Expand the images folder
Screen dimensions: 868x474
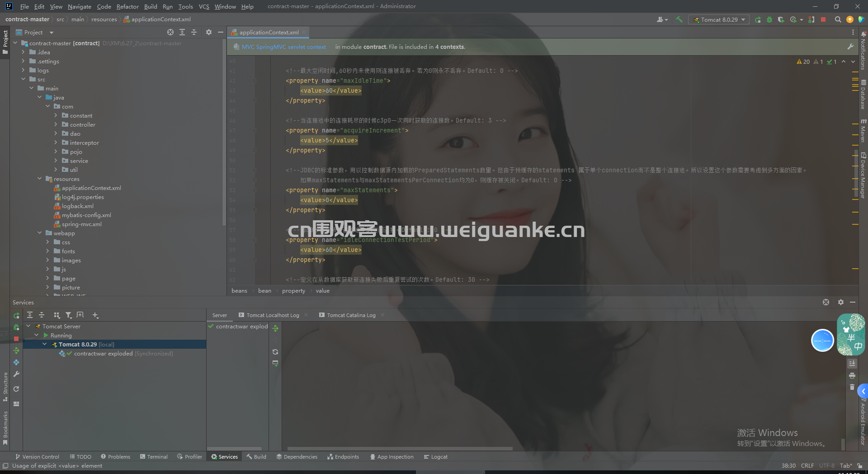coord(47,260)
